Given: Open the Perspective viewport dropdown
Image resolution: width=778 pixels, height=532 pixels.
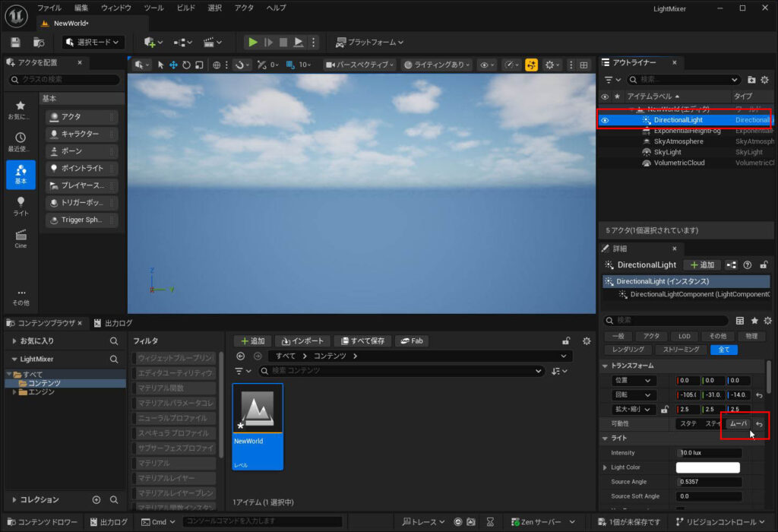Looking at the screenshot, I should click(x=359, y=65).
